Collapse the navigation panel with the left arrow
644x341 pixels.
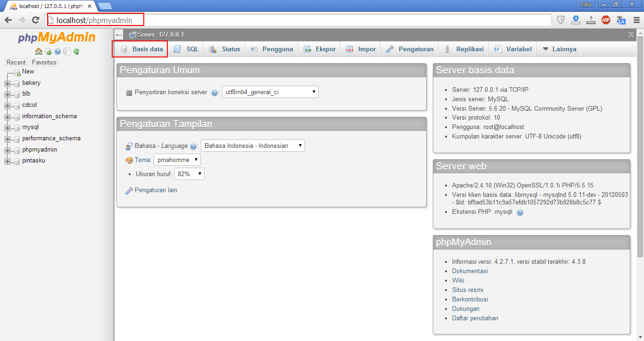point(119,35)
